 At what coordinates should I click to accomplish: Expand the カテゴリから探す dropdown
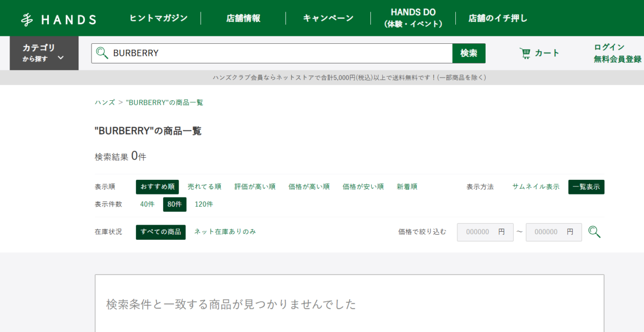(44, 53)
